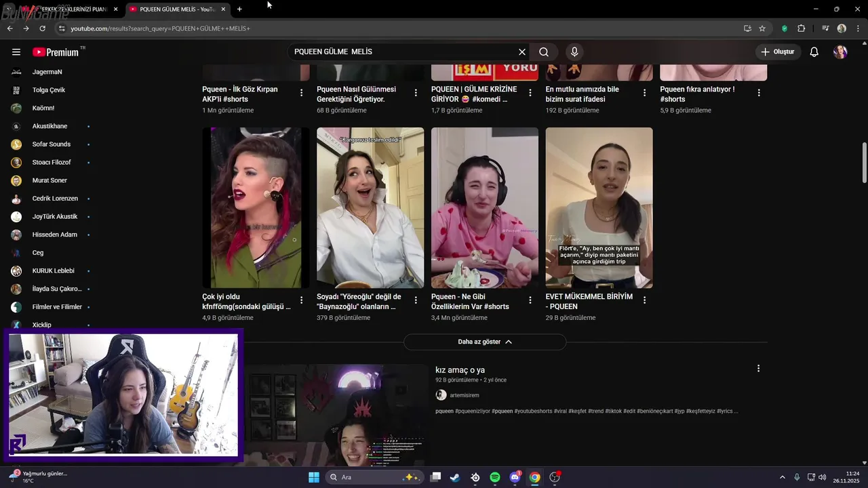Viewport: 868px width, 488px height.
Task: Open Discord from the taskbar
Action: tap(515, 477)
